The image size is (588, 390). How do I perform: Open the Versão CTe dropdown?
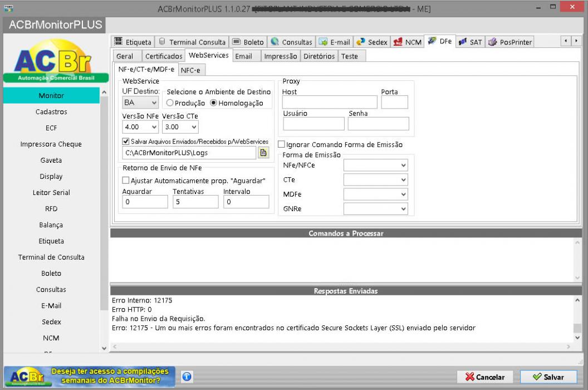tap(180, 127)
